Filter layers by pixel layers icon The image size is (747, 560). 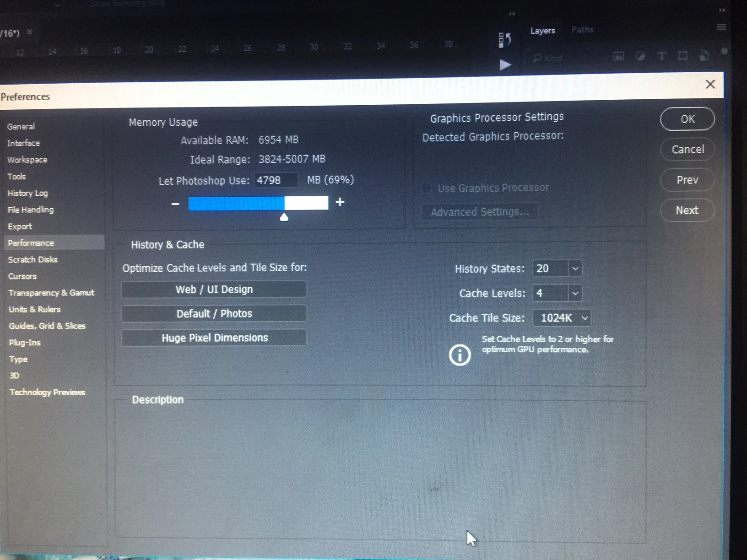pos(618,56)
